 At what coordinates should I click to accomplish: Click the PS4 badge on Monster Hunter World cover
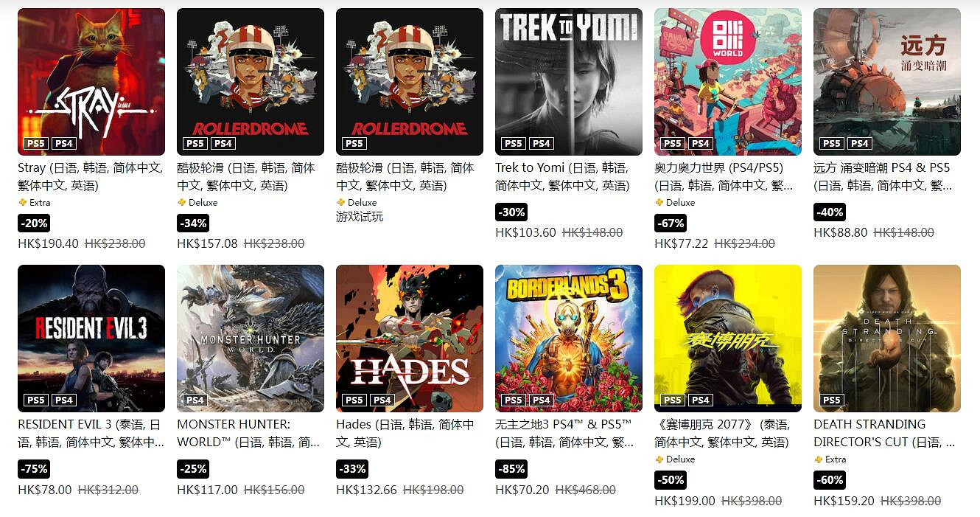195,400
